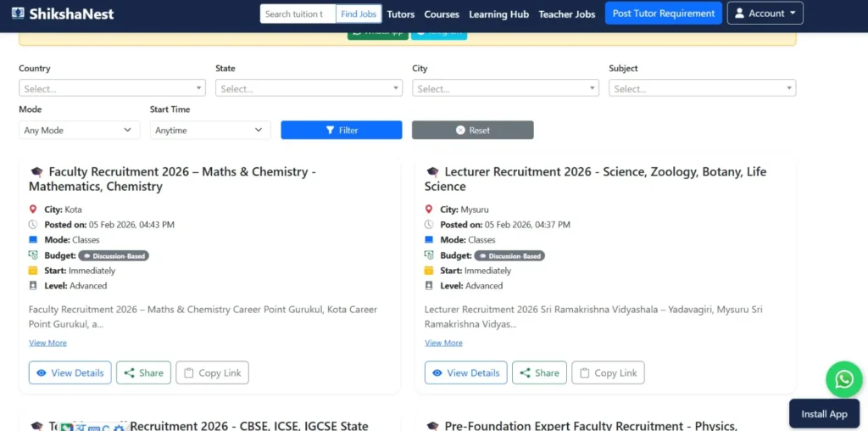This screenshot has width=868, height=431.
Task: Click the clipboard icon in Kota Copy Link
Action: [x=189, y=373]
